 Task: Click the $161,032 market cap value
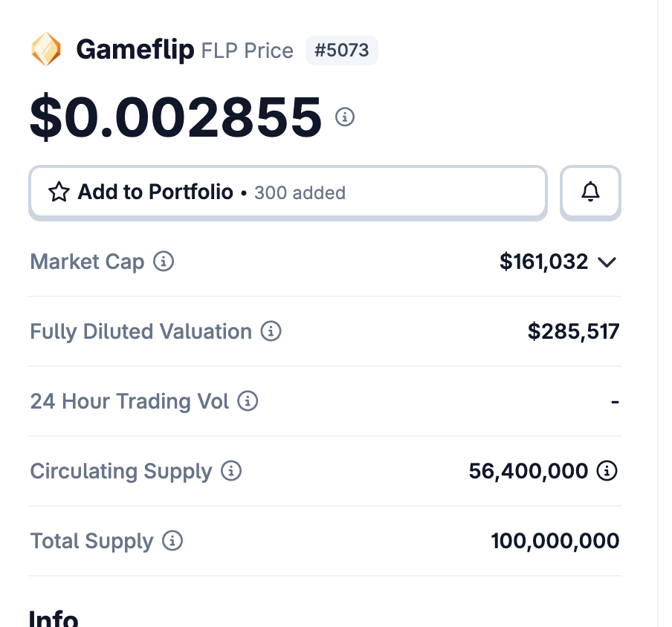[543, 261]
